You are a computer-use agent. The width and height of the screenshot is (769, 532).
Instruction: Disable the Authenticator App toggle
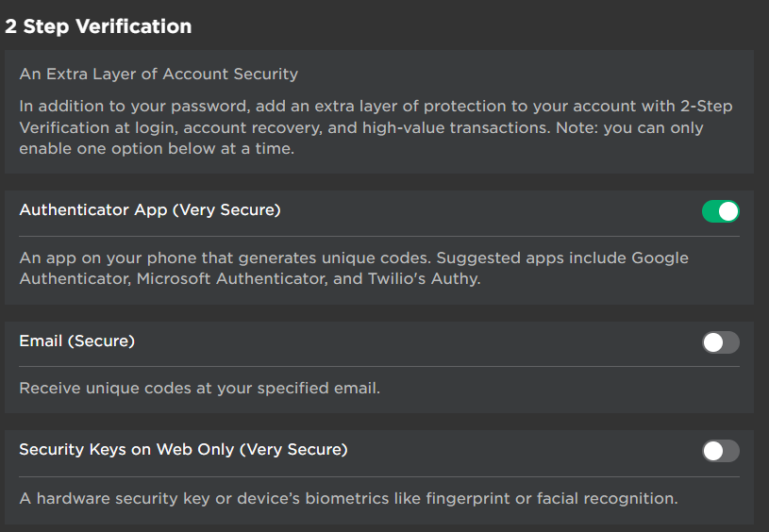point(721,211)
